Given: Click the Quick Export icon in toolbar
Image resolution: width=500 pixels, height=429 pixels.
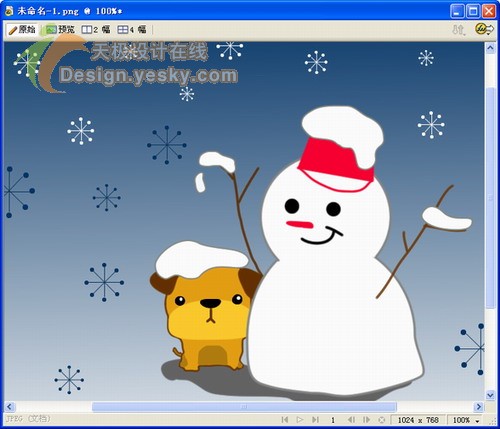Looking at the screenshot, I should [x=484, y=29].
